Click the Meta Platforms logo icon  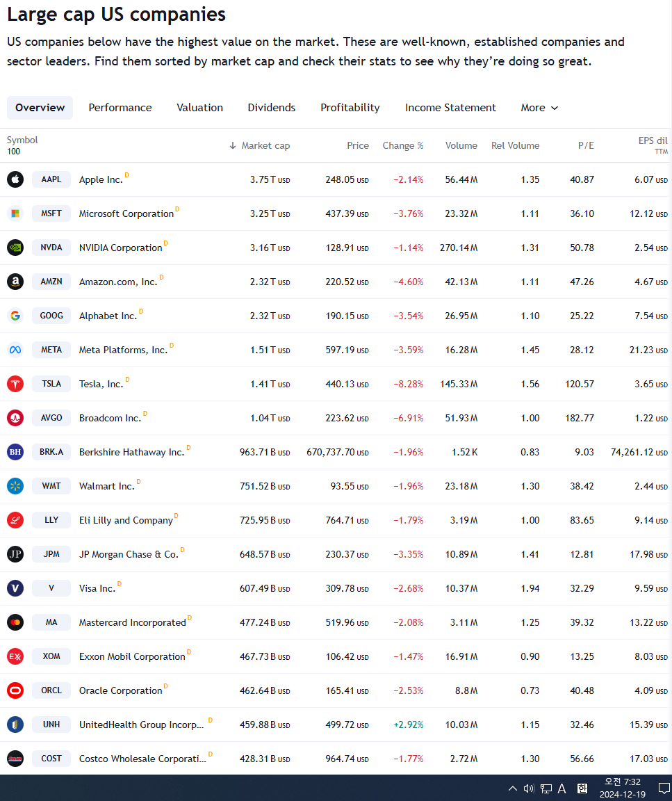point(15,350)
